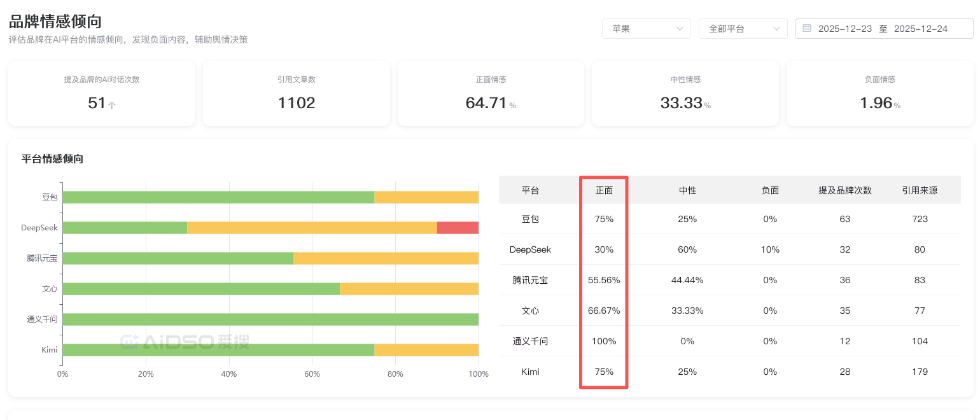Open the 引用文章数 1102 card
Viewport: 980px width, 420px height.
click(x=296, y=94)
